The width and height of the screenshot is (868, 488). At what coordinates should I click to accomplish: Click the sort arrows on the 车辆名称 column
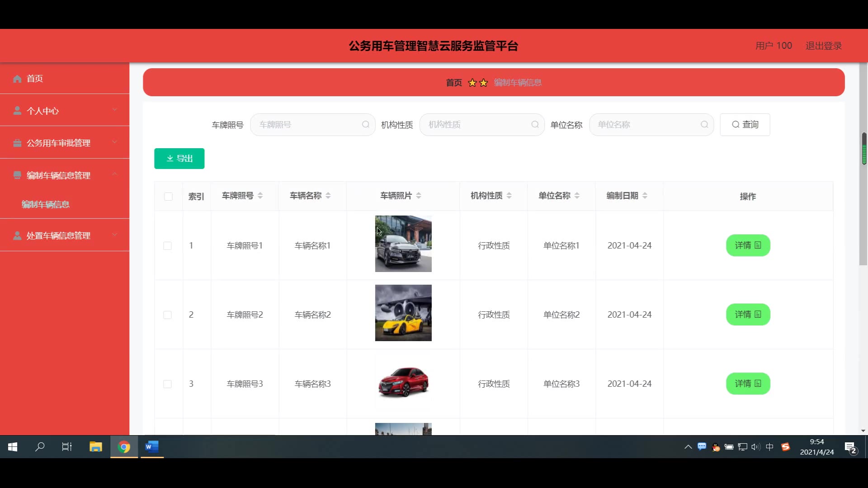point(328,196)
